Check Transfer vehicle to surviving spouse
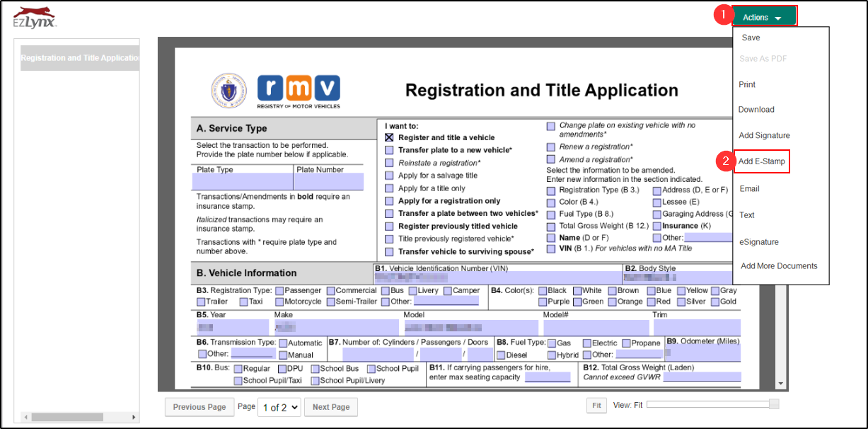This screenshot has height=429, width=868. pos(389,251)
